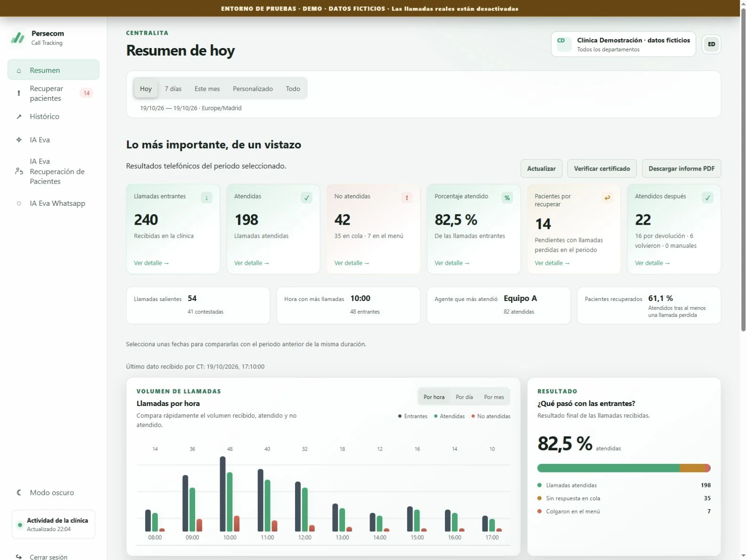Viewport: 747px width, 560px height.
Task: Click the Verificar certificado button
Action: tap(602, 169)
